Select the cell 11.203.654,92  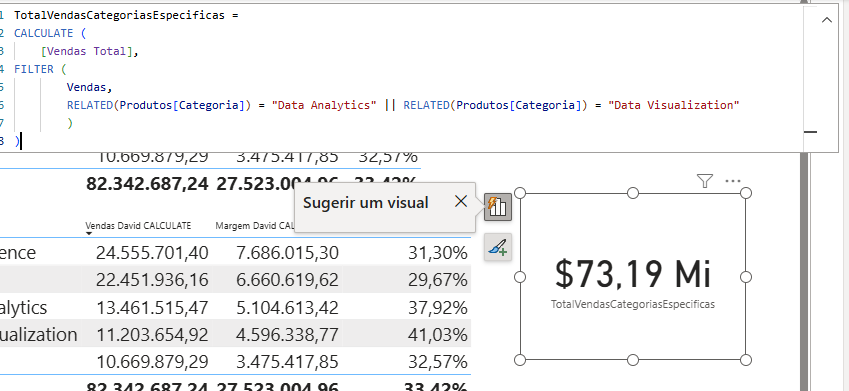tap(152, 335)
